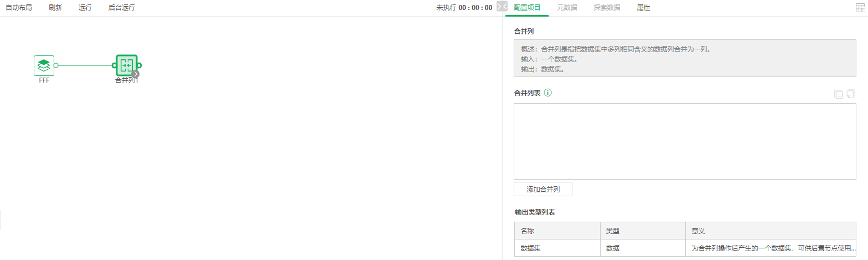Click the gray arrow badge on 合并列1 node
Image resolution: width=868 pixels, height=260 pixels.
tap(136, 73)
